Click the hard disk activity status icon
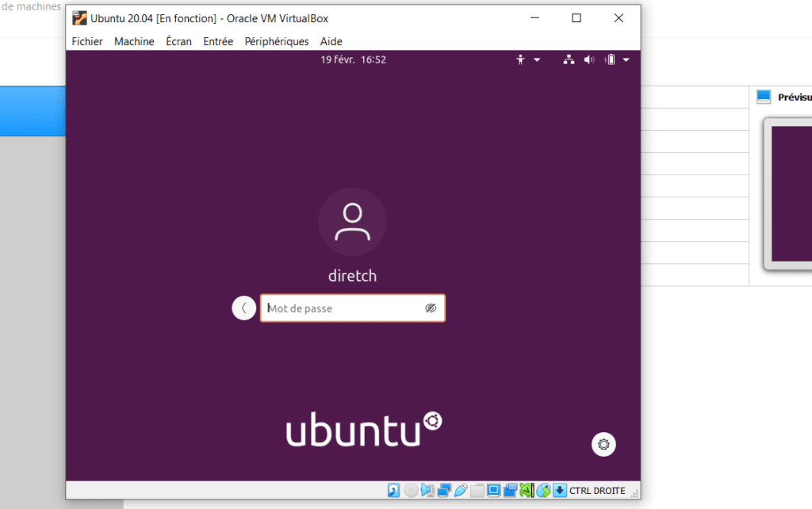This screenshot has width=812, height=509. point(393,490)
